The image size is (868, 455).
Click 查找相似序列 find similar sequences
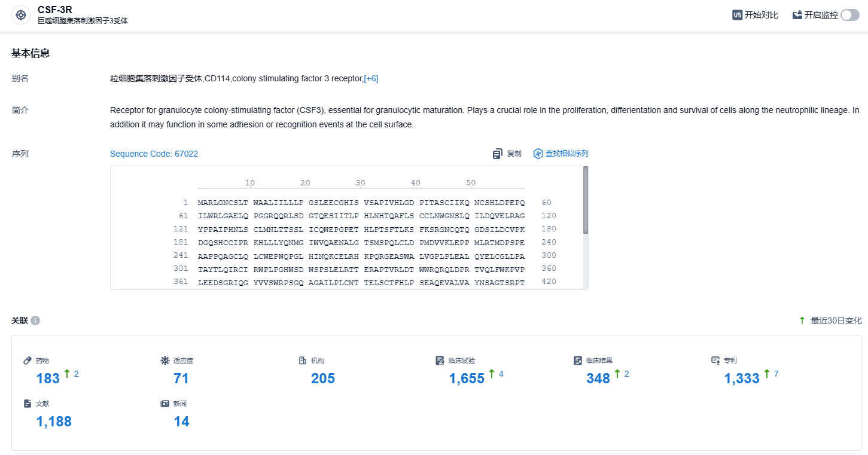click(561, 154)
